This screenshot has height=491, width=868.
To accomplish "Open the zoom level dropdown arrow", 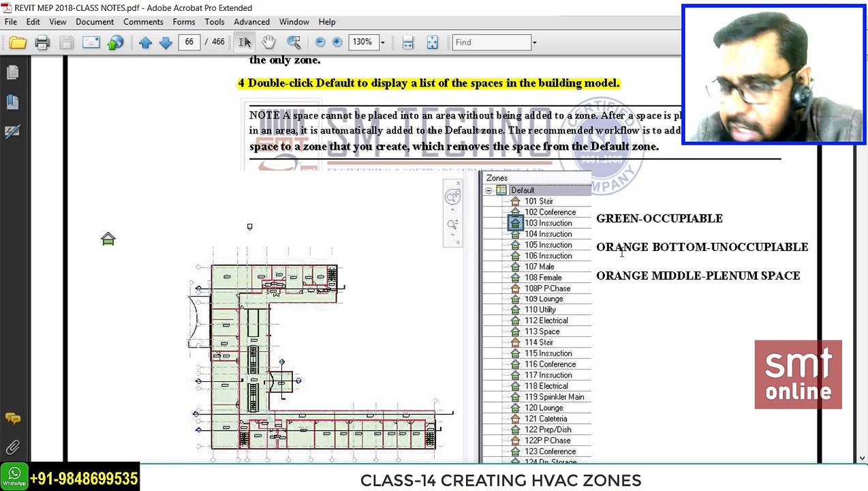I will coord(382,43).
